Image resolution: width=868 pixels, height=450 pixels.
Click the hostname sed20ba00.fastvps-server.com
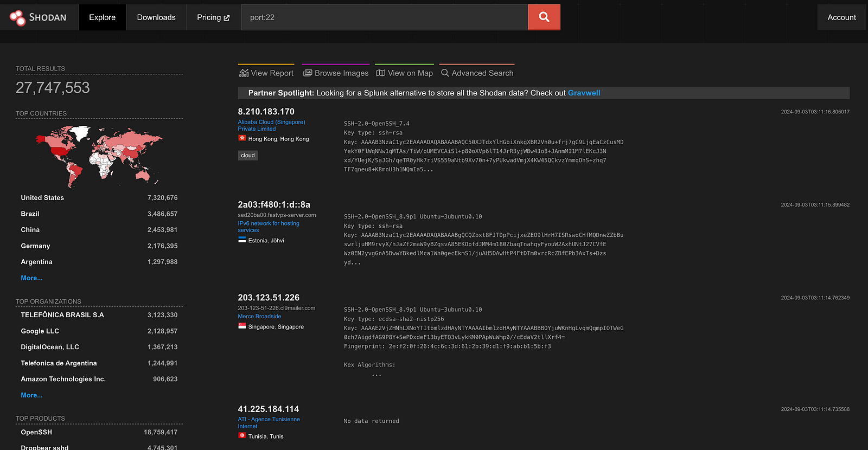[x=277, y=215]
